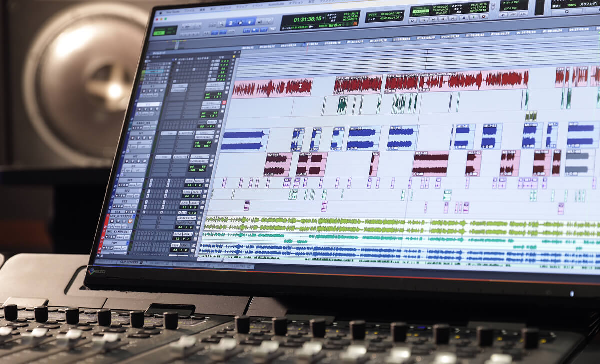
Task: Click the M1 track name button
Action: [x=140, y=134]
